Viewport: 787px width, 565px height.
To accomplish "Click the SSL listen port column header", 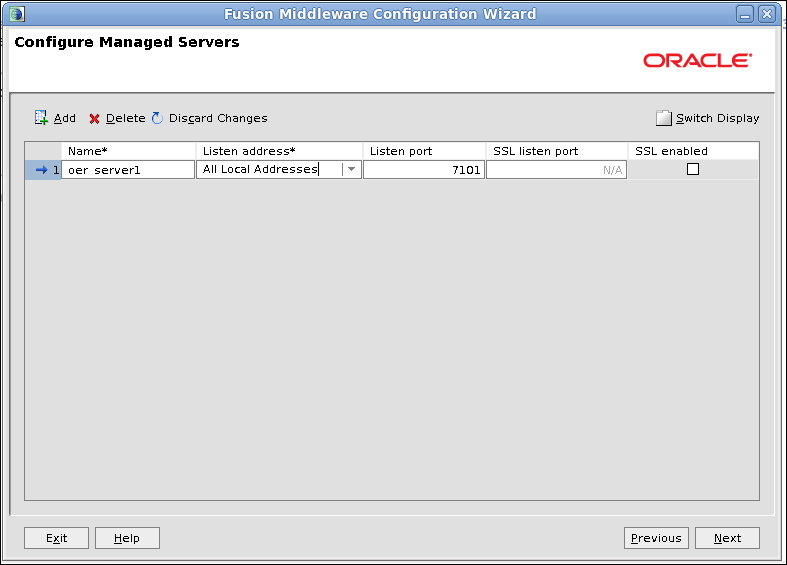I will 557,151.
